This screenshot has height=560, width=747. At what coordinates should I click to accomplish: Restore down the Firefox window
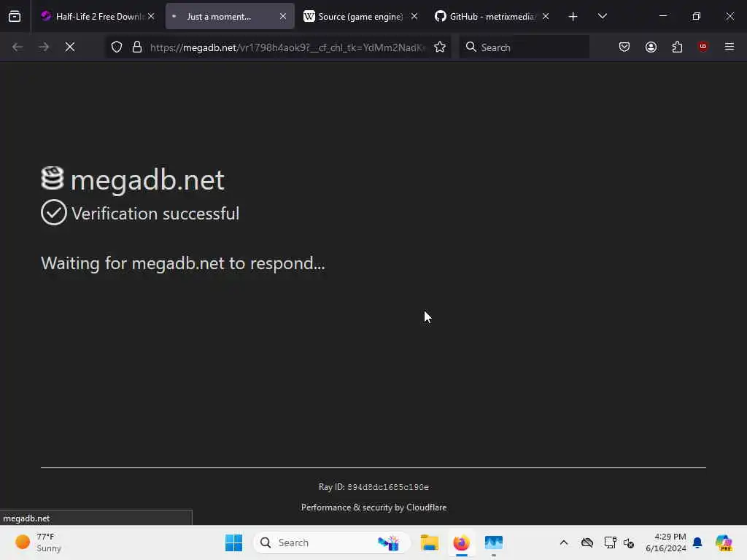pos(696,16)
